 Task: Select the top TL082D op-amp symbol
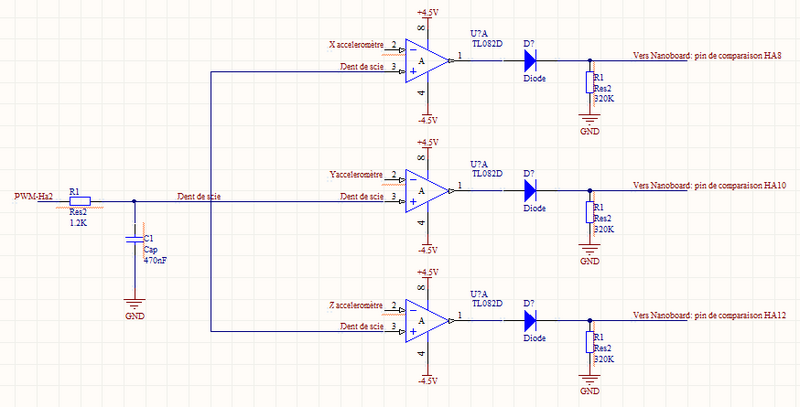point(427,61)
